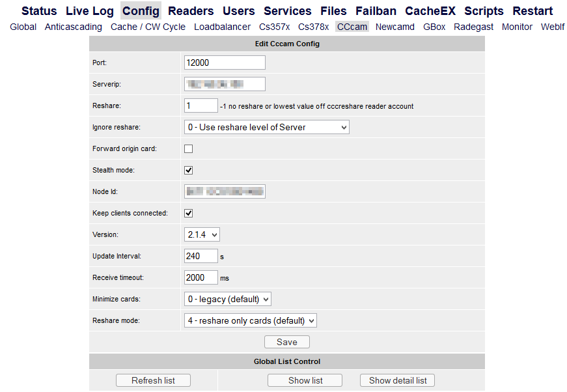Open the Minimize cards dropdown
This screenshot has height=392, width=567.
[228, 299]
